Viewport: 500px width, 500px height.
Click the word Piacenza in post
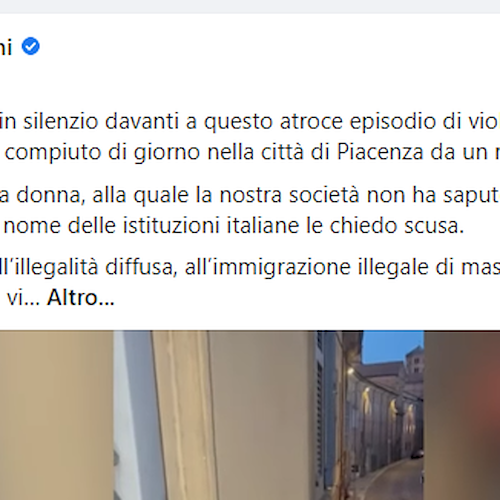coord(379,152)
